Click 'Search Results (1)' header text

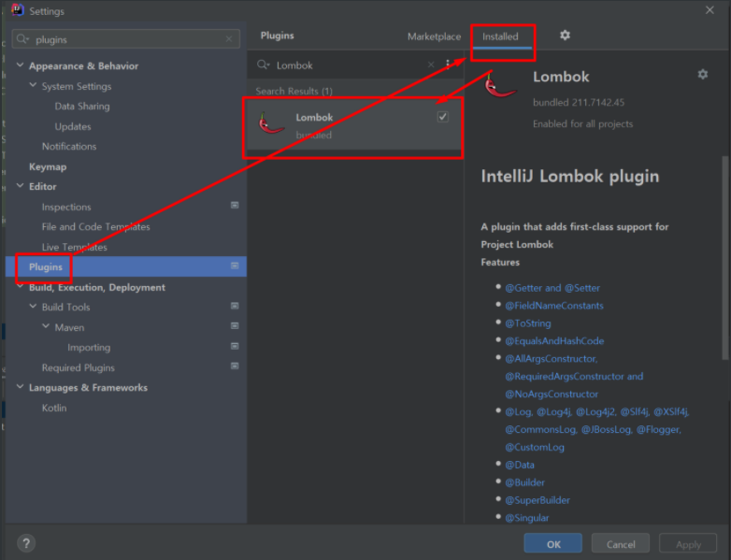294,91
